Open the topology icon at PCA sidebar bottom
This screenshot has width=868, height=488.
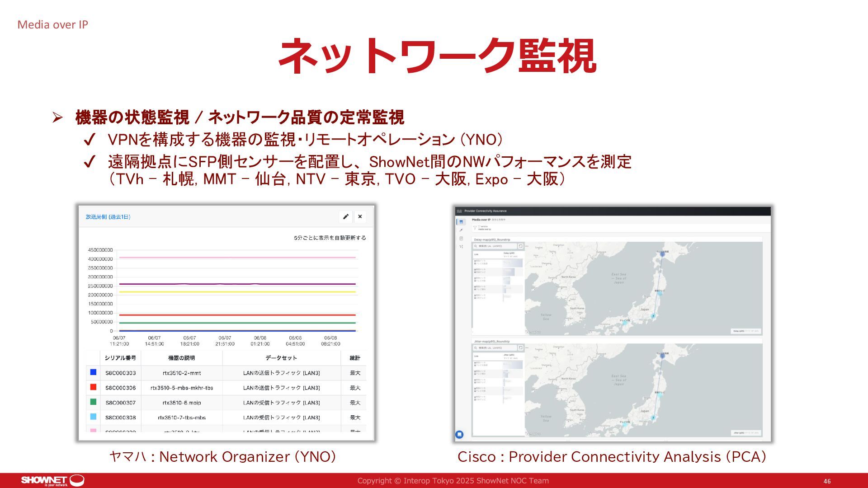point(461,247)
